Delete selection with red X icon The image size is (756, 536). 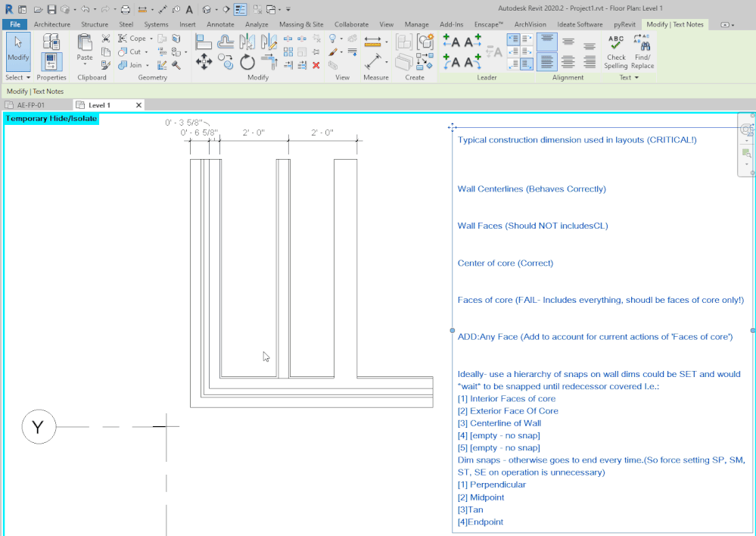coord(316,65)
